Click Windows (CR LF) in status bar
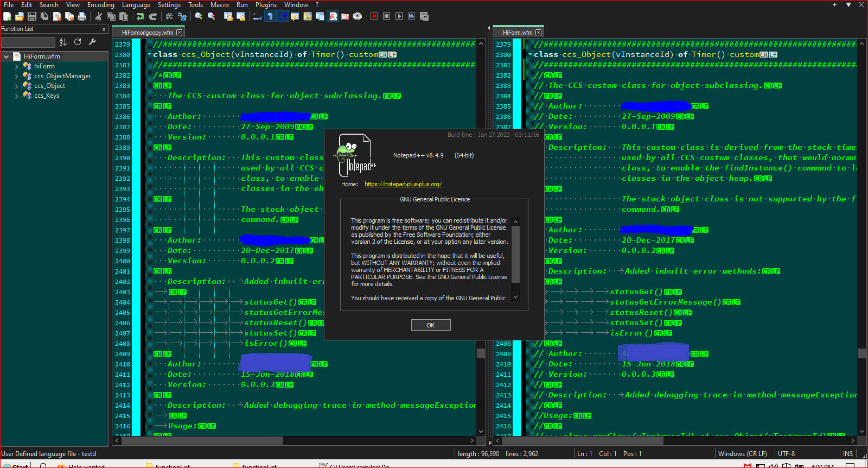868x468 pixels. tap(743, 454)
